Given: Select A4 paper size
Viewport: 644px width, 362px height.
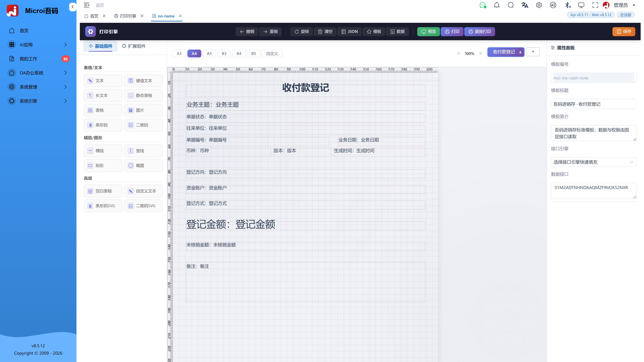Looking at the screenshot, I should (x=194, y=53).
